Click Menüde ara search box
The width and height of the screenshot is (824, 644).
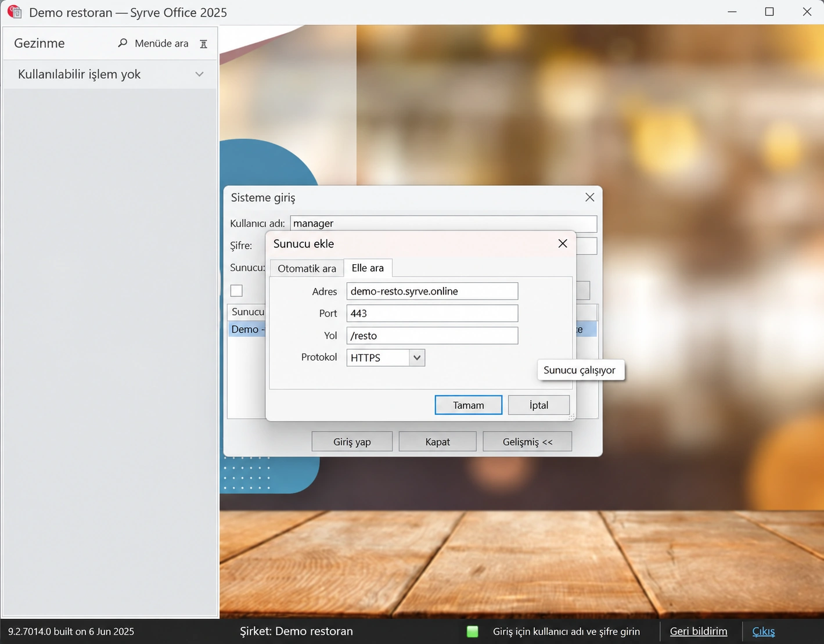(x=161, y=44)
